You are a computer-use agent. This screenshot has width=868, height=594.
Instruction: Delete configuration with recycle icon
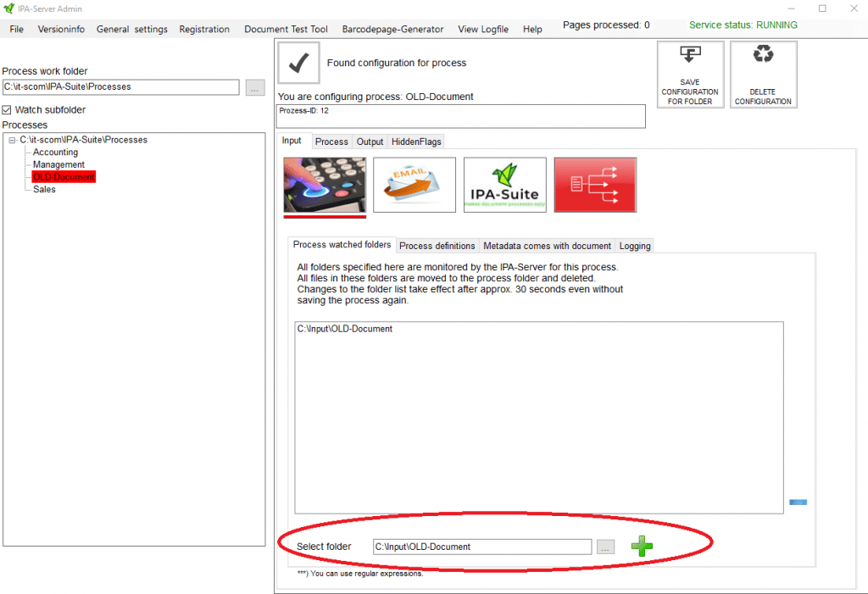click(763, 75)
